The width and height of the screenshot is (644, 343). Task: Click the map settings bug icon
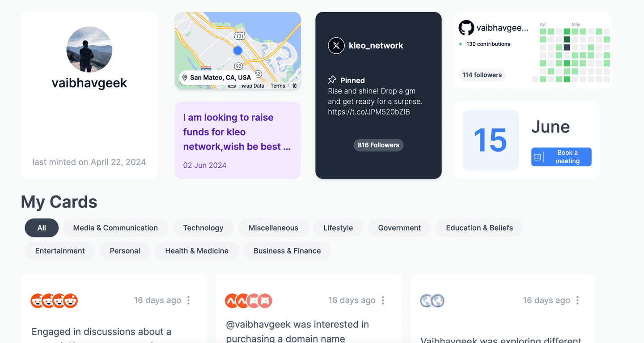[295, 86]
